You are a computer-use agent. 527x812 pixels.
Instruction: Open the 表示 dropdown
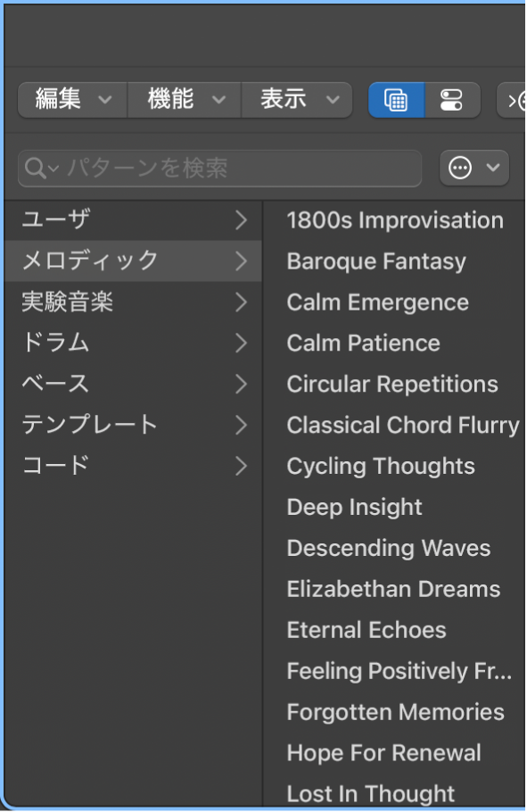297,100
